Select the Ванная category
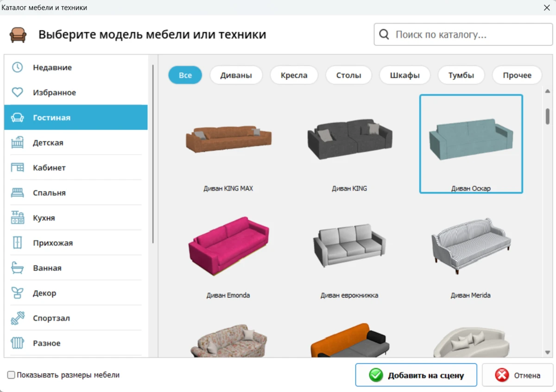Screen dimensions: 556x392 76,268
